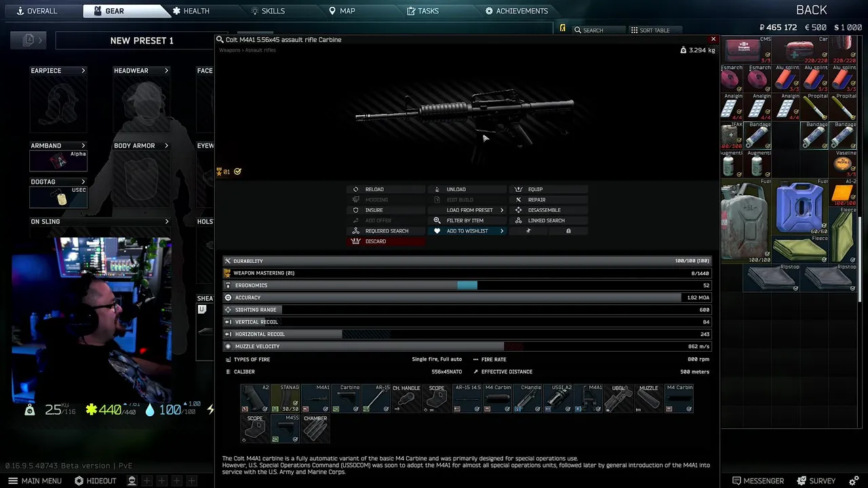Choose Required Search option

(x=387, y=231)
